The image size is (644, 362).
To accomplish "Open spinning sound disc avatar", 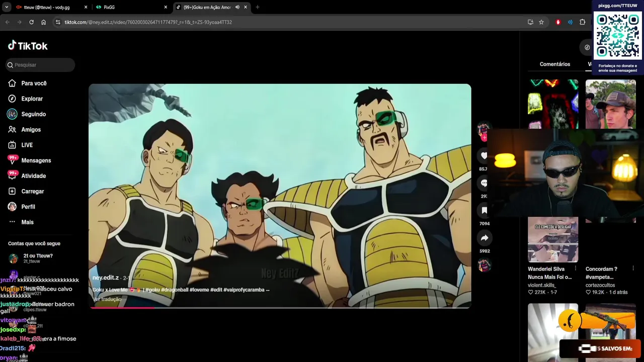I will click(484, 265).
